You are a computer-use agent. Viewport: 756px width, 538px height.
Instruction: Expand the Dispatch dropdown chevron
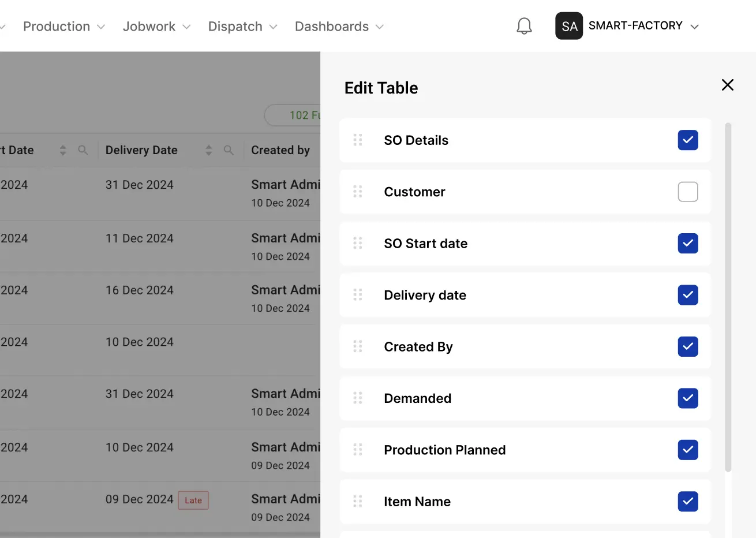(274, 27)
